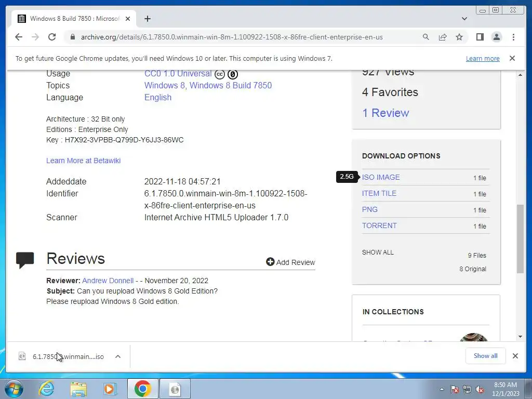532x399 pixels.
Task: Bookmark this page with the star icon
Action: [x=459, y=37]
